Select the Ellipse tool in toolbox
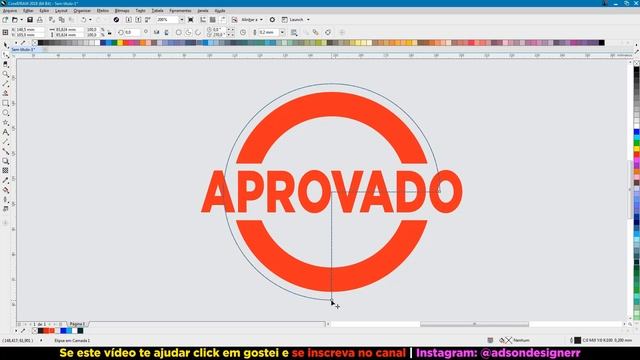Viewport: 640px width, 360px height. [6, 113]
